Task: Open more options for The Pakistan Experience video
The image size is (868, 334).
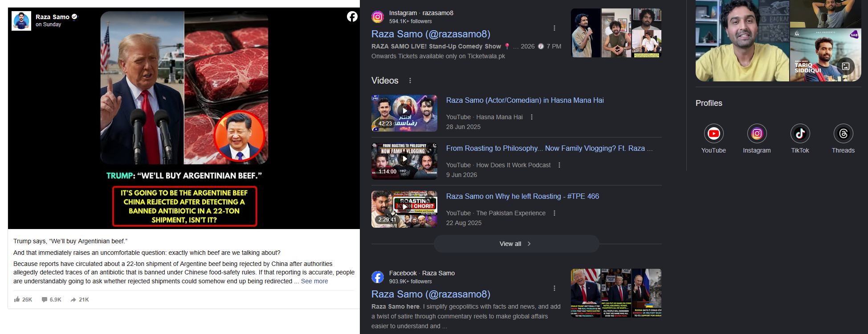Action: (554, 213)
